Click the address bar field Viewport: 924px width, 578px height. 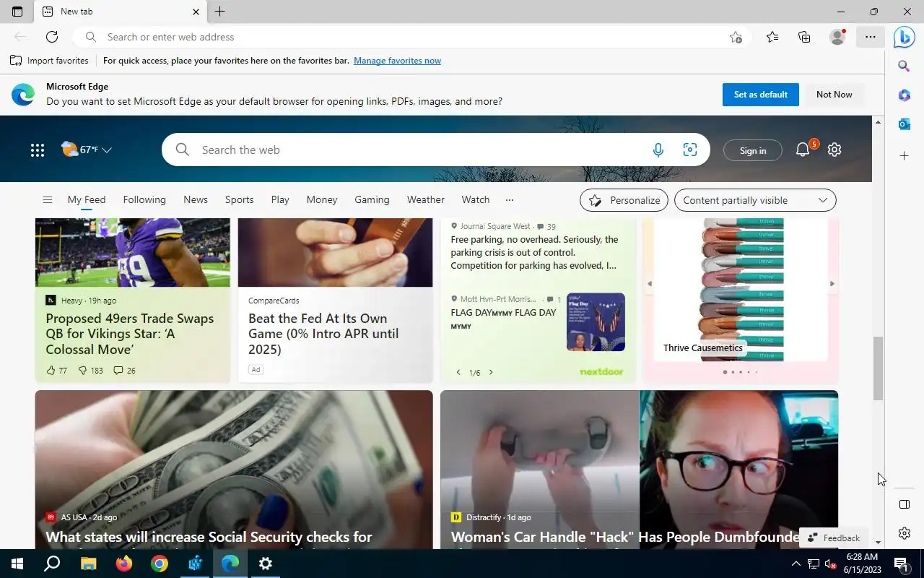(x=411, y=37)
